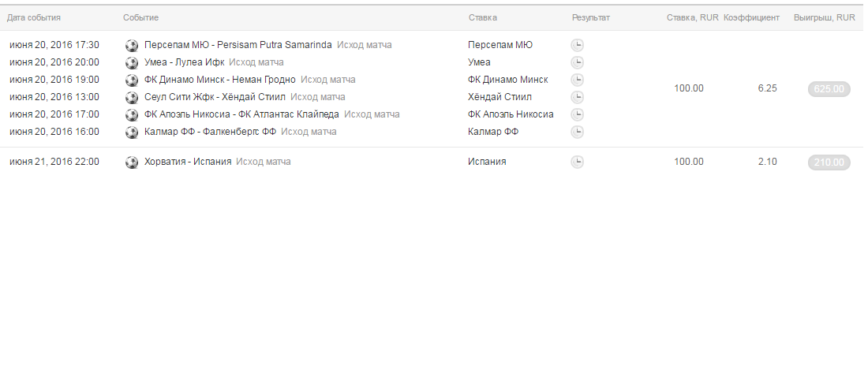Click the Результат column header
Image resolution: width=868 pixels, height=381 pixels.
click(x=591, y=17)
